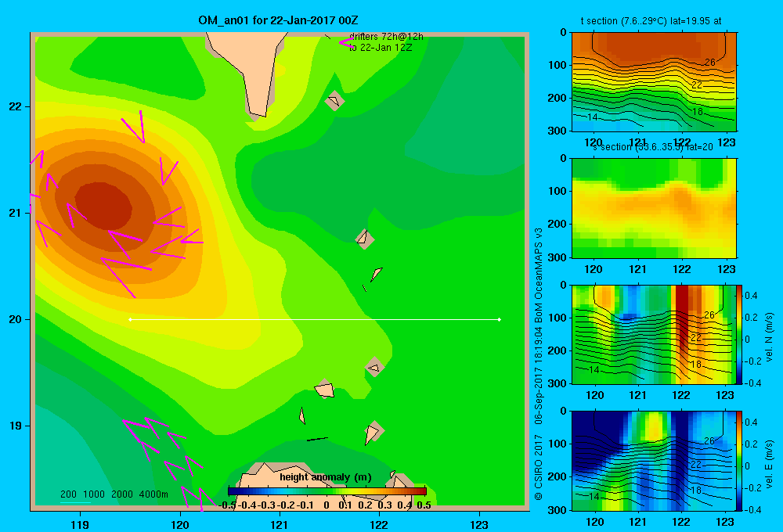Click the map title "OM_an01 for 22-Jan-2017 00Z"
The width and height of the screenshot is (783, 532).
tap(278, 20)
